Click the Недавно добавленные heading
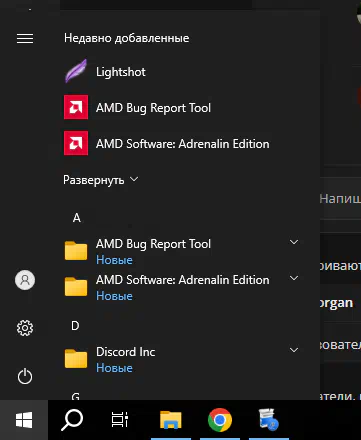 coord(127,38)
